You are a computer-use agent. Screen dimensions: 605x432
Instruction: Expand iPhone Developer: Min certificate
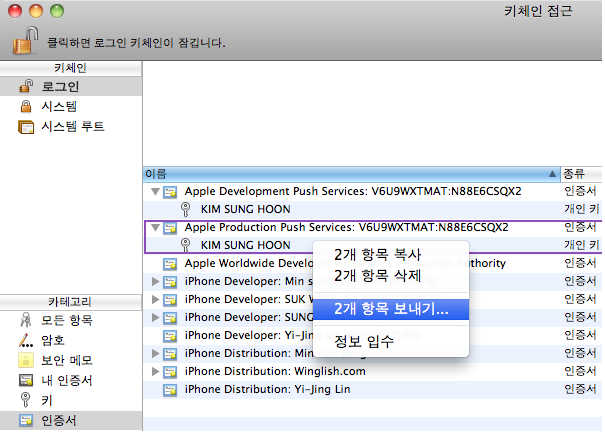pyautogui.click(x=155, y=281)
